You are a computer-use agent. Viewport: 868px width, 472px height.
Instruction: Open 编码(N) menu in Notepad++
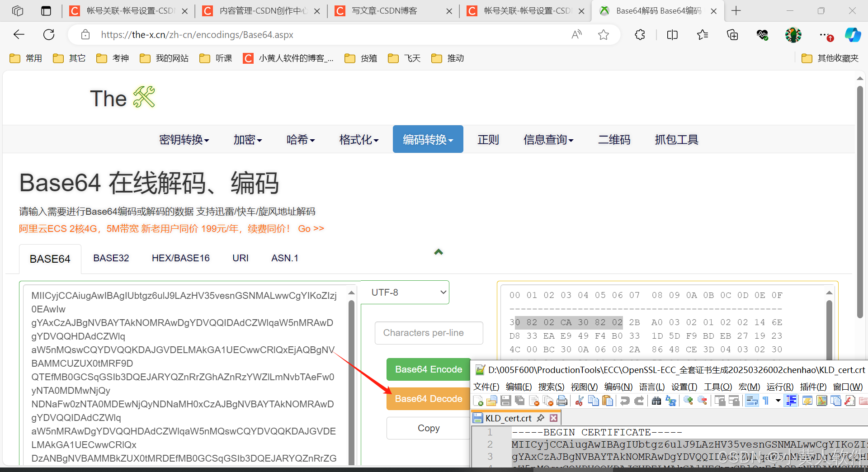618,387
